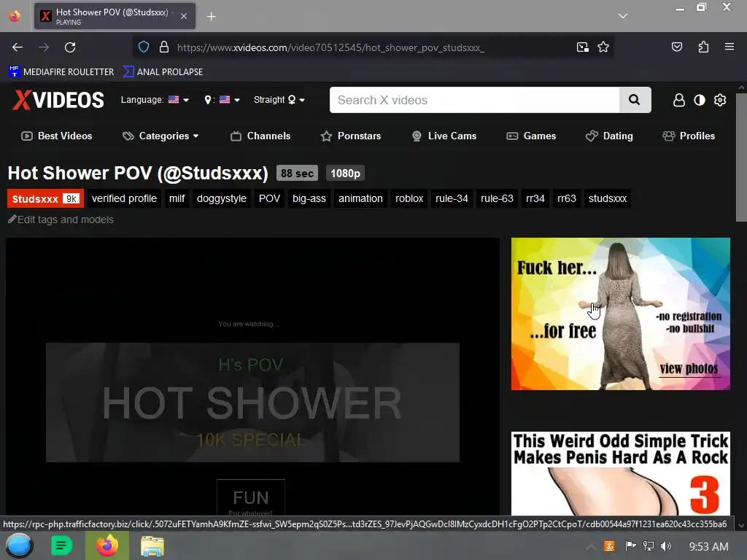Click the browser address bar URL
The height and width of the screenshot is (560, 747).
(330, 47)
